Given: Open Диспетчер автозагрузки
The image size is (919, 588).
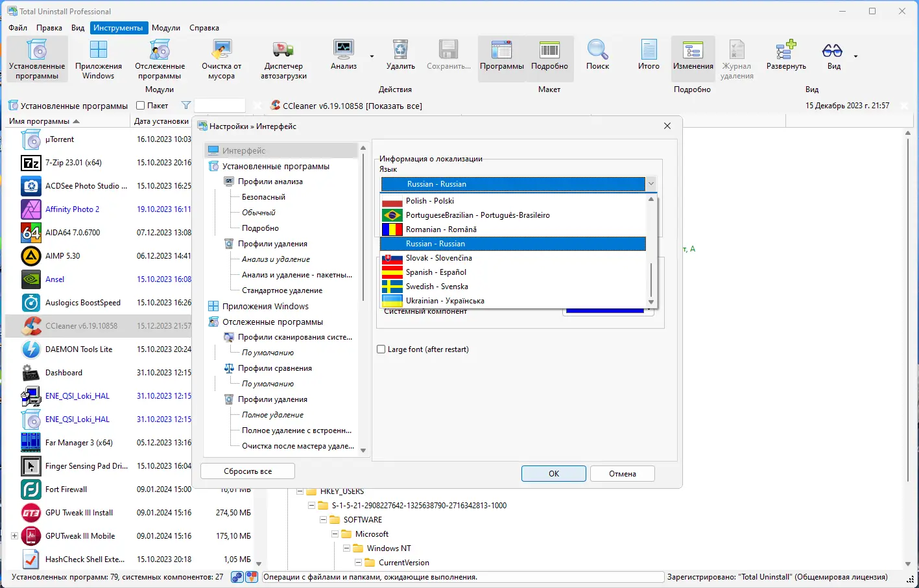Looking at the screenshot, I should point(283,58).
